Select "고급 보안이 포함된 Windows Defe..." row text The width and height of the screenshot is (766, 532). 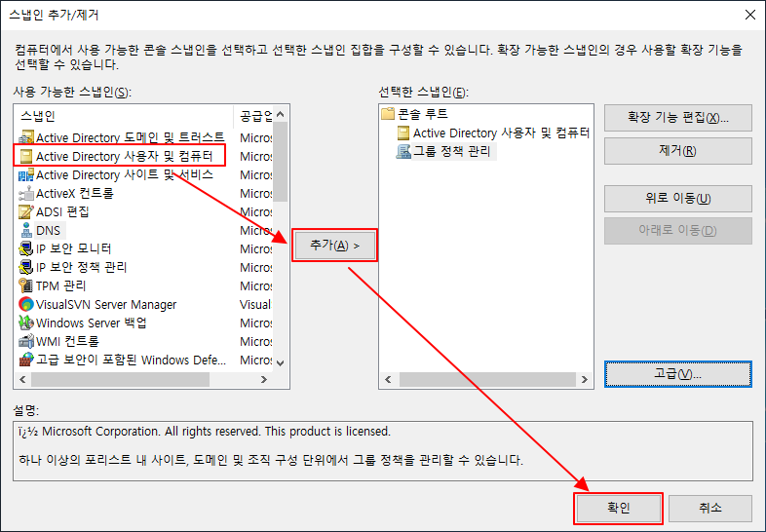click(131, 361)
